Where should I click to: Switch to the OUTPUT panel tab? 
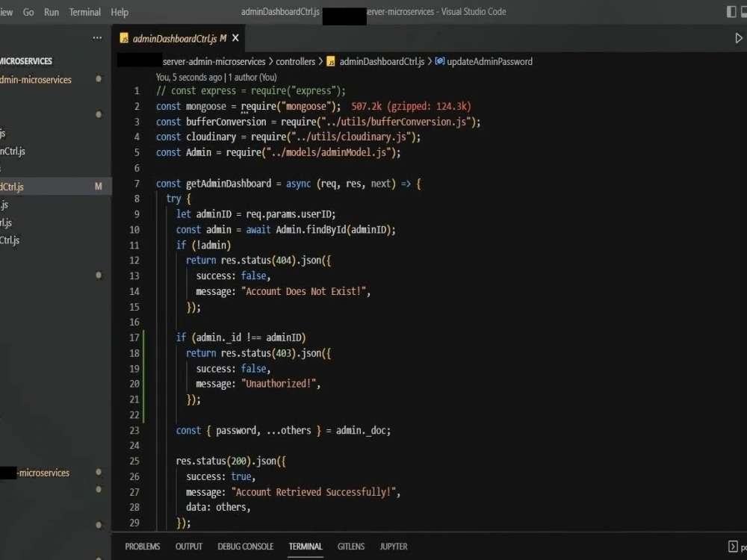click(x=189, y=547)
